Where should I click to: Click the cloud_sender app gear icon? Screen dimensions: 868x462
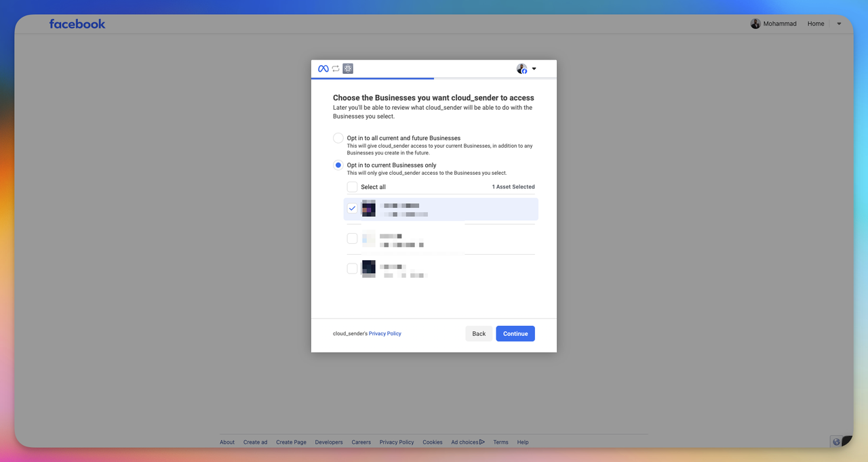click(348, 68)
